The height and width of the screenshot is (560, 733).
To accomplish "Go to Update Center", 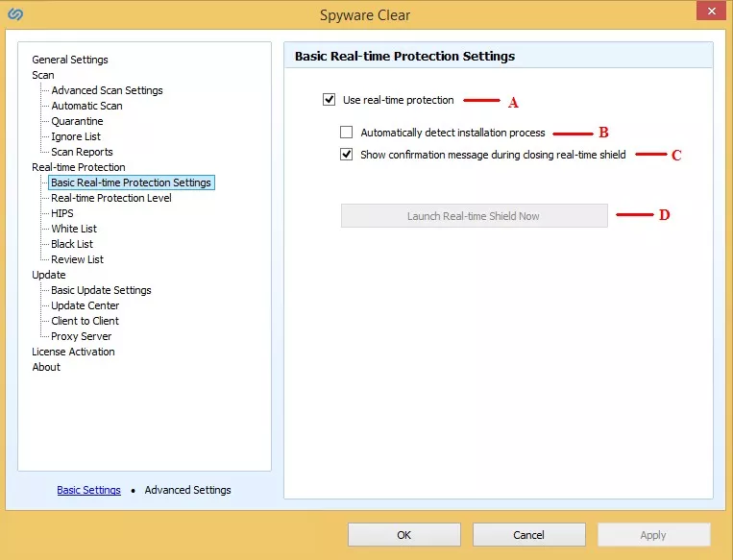I will click(86, 305).
